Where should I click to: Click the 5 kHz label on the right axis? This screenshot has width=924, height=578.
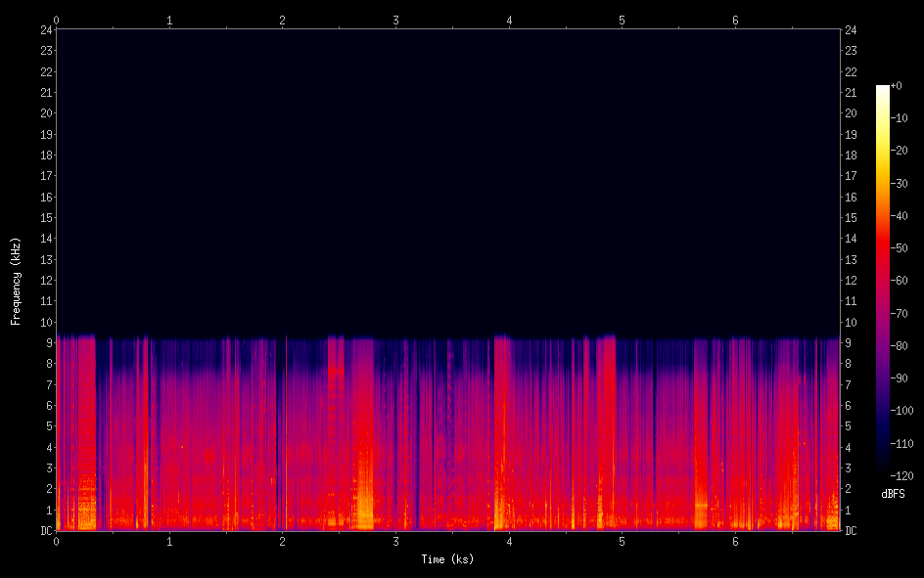click(850, 426)
